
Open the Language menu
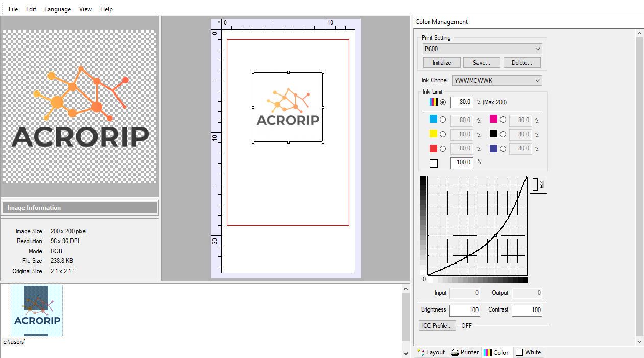click(x=58, y=9)
